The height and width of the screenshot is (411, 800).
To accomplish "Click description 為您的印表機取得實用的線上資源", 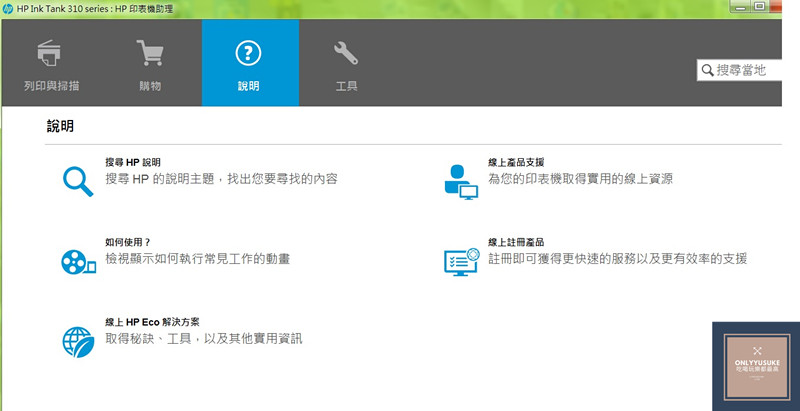I will tap(580, 179).
